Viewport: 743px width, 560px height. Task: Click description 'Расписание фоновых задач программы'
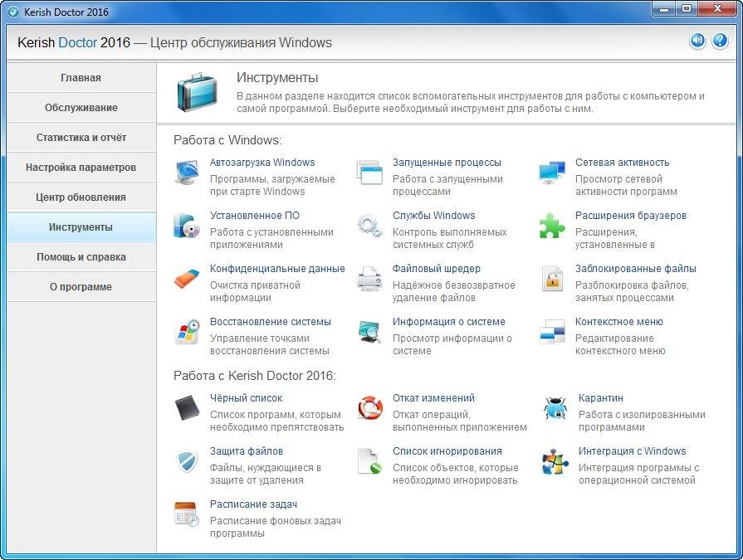pos(276,527)
